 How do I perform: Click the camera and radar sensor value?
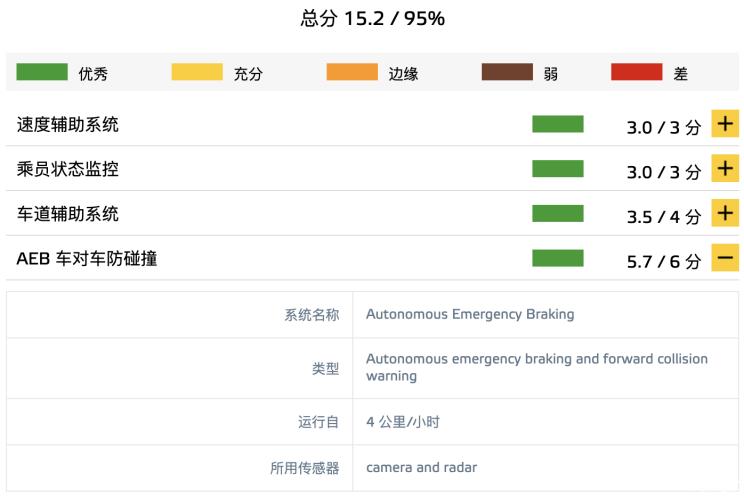[x=421, y=467]
